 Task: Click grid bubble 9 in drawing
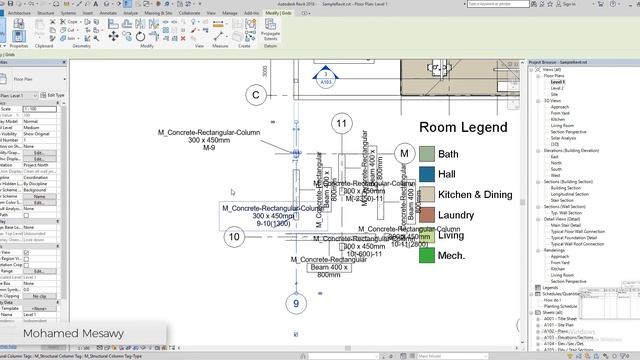(296, 304)
